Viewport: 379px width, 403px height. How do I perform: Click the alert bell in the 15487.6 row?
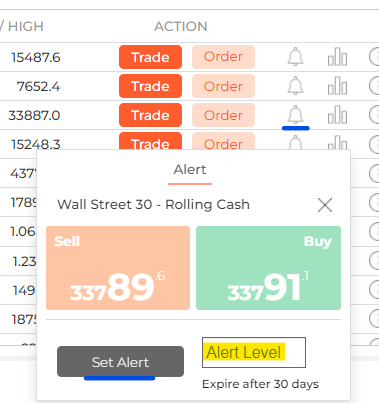295,57
